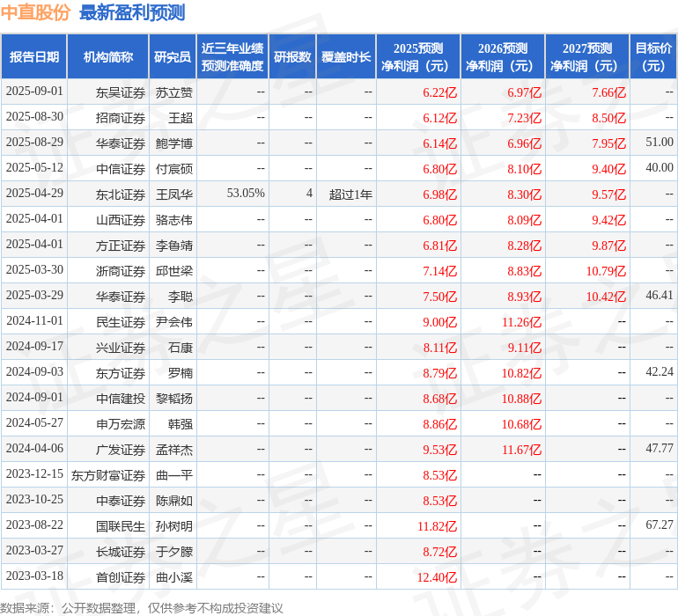Select the 2025预测净利润 column header
The height and width of the screenshot is (616, 678).
point(418,56)
